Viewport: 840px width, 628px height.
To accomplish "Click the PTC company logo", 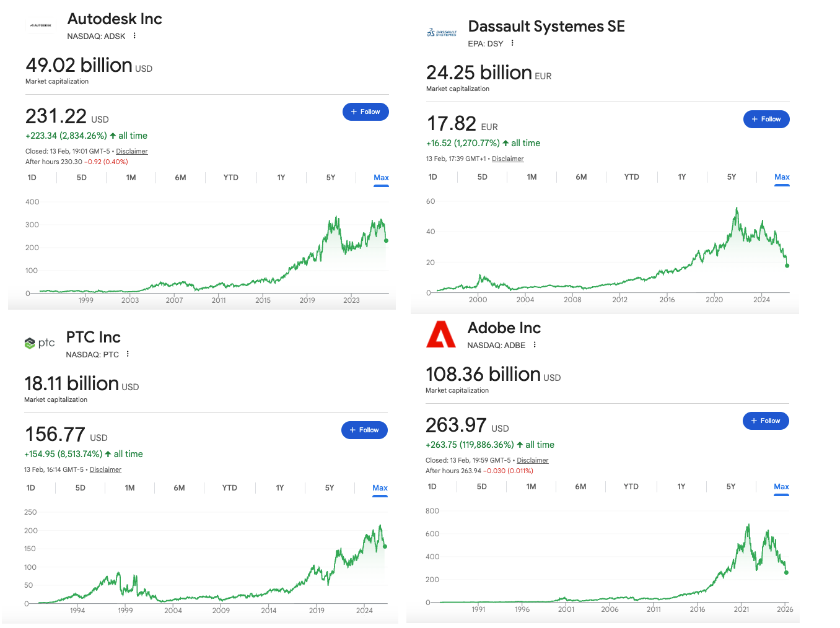I will pos(40,343).
